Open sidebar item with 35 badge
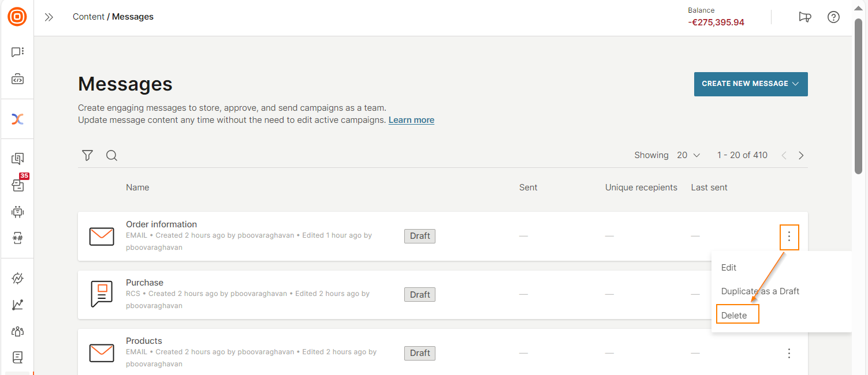 tap(17, 185)
